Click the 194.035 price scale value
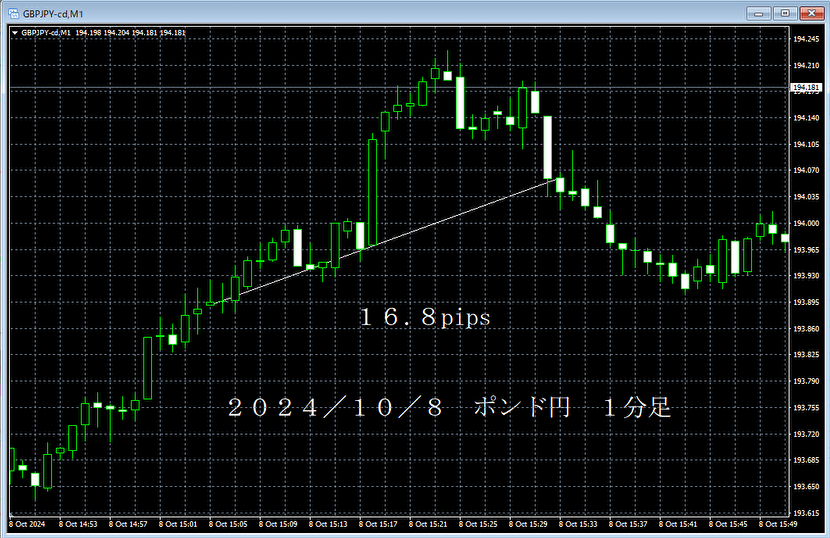The height and width of the screenshot is (538, 830). click(806, 197)
